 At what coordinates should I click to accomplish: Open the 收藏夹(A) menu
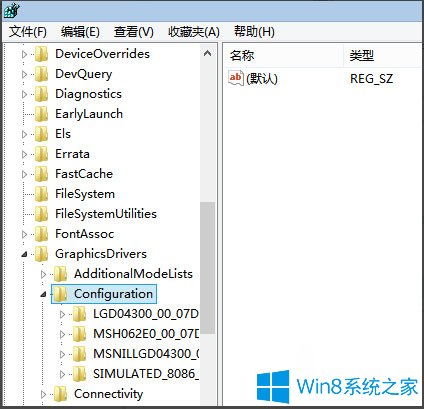(x=194, y=32)
